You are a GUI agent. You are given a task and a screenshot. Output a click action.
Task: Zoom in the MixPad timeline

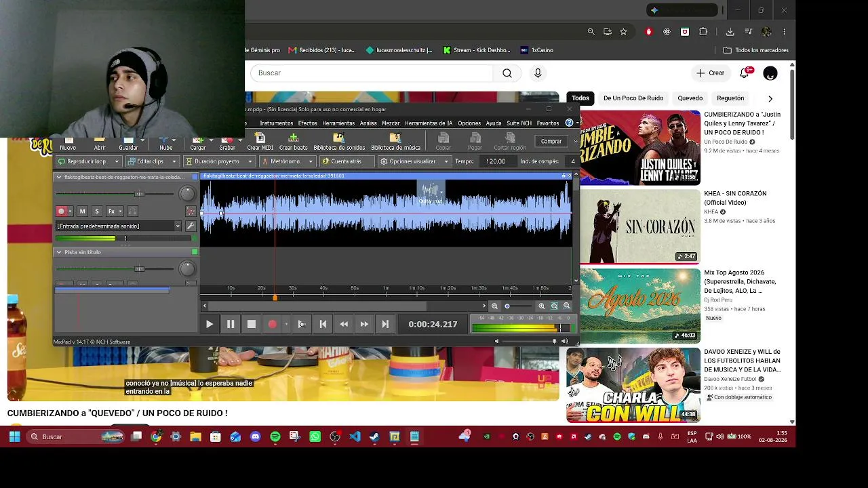(x=541, y=306)
